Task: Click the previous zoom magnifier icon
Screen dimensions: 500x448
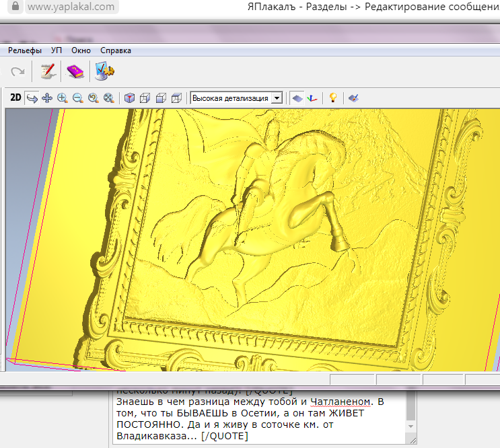Action: (x=93, y=98)
